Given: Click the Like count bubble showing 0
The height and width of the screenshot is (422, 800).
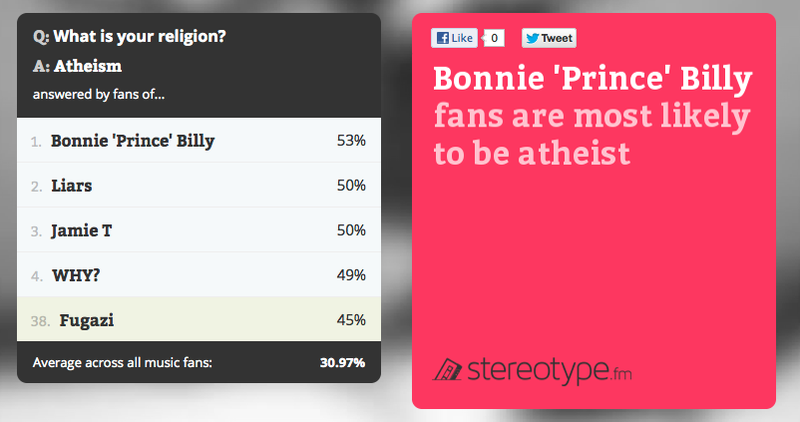Looking at the screenshot, I should pos(494,38).
